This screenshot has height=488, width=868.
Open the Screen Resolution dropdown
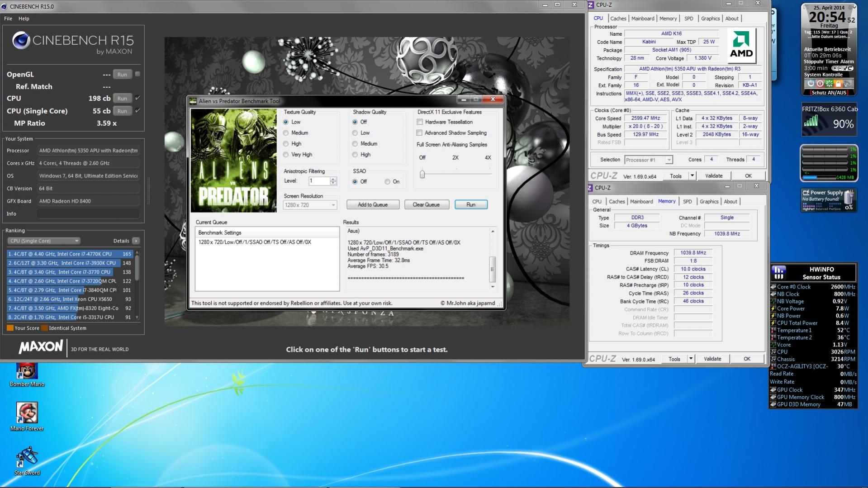(310, 205)
